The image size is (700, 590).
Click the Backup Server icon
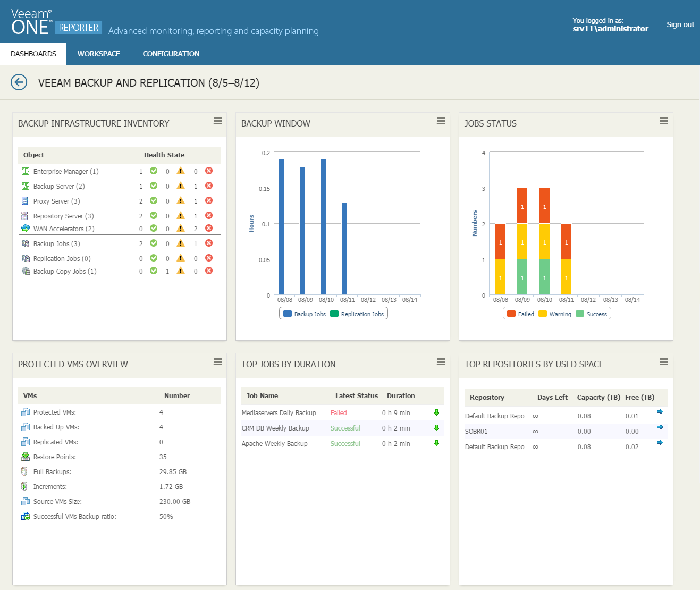click(x=25, y=186)
